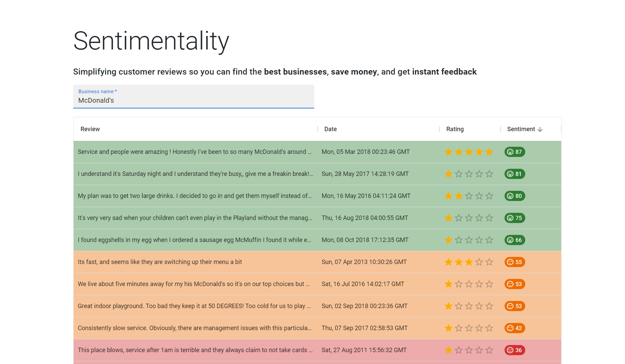Sort table by the Review column header
Image resolution: width=625 pixels, height=364 pixels.
tap(90, 129)
